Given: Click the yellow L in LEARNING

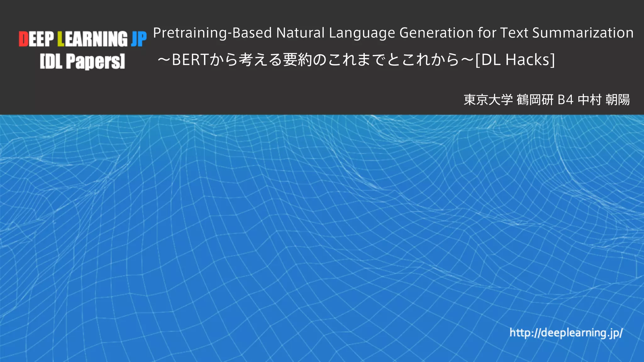Looking at the screenshot, I should (61, 39).
